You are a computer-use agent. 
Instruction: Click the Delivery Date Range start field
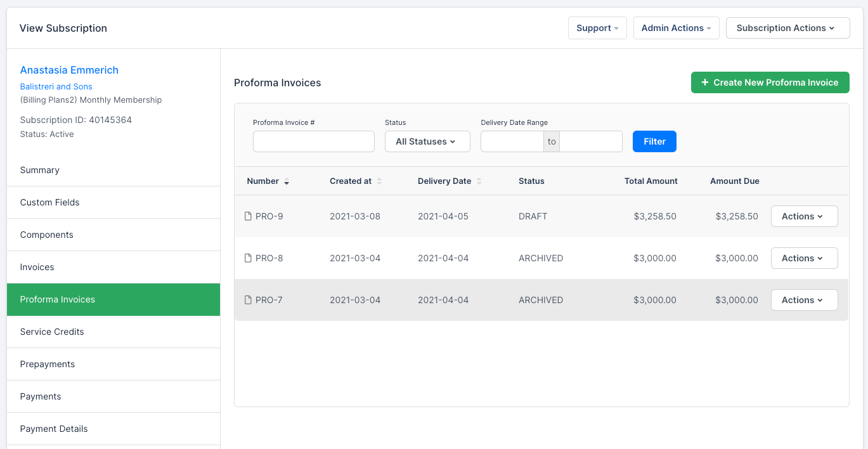[x=512, y=141]
